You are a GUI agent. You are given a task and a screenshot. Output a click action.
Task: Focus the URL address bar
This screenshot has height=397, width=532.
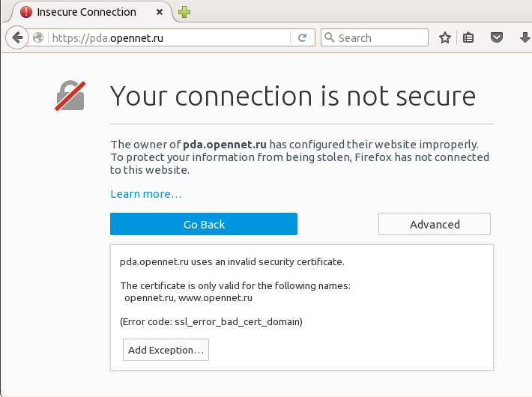[x=169, y=37]
